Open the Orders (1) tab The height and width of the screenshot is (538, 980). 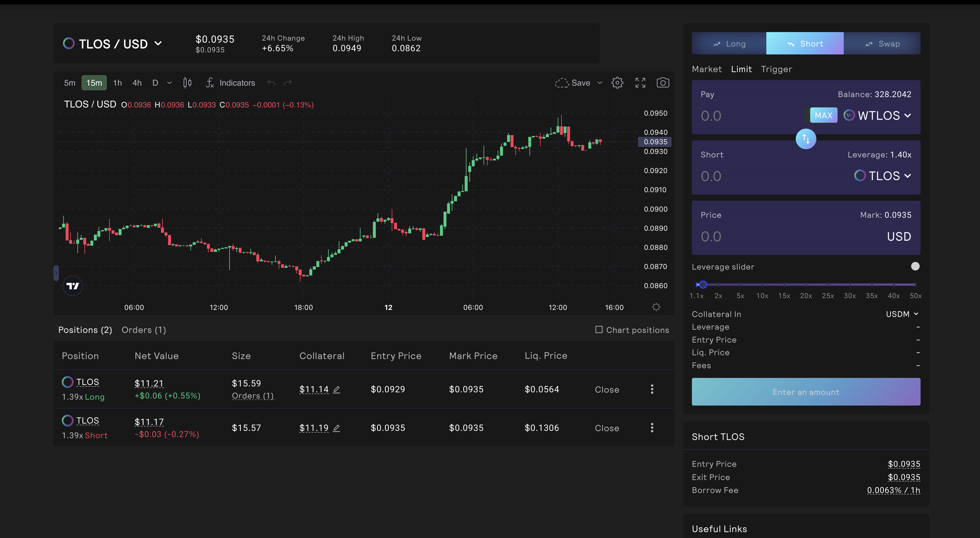coord(144,330)
